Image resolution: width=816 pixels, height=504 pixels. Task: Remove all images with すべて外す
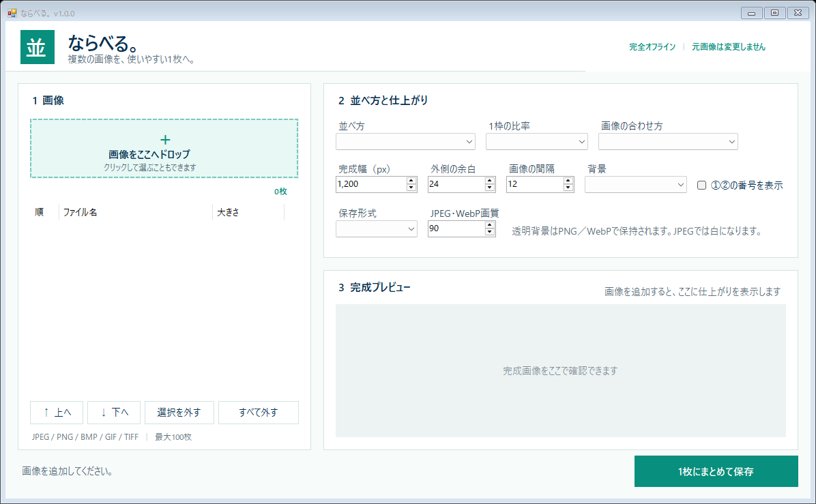tap(259, 413)
